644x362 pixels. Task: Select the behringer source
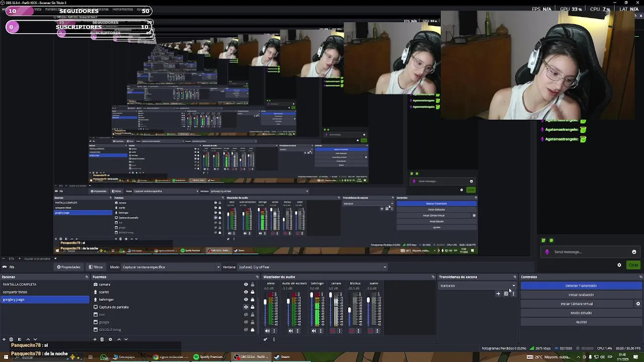pos(106,300)
